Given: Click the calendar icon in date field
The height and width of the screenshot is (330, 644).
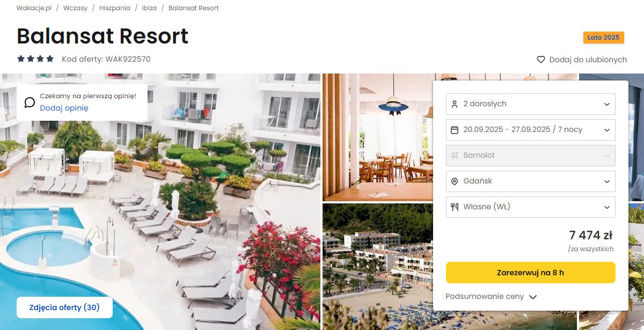Looking at the screenshot, I should [x=455, y=129].
